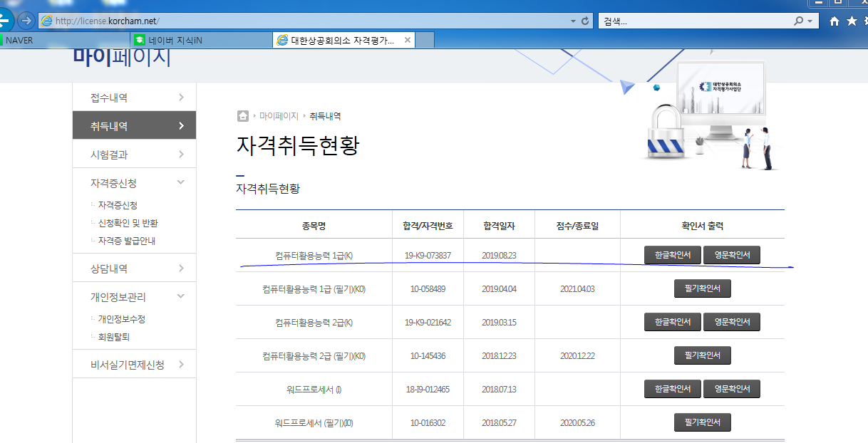Click the browser back arrow button
The height and width of the screenshot is (443, 868).
[x=4, y=19]
